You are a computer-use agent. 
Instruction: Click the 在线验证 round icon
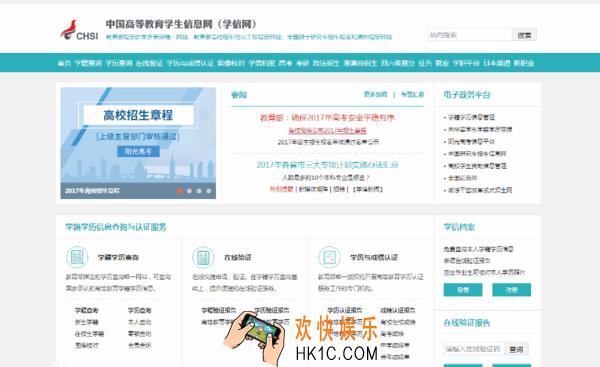pyautogui.click(x=203, y=257)
